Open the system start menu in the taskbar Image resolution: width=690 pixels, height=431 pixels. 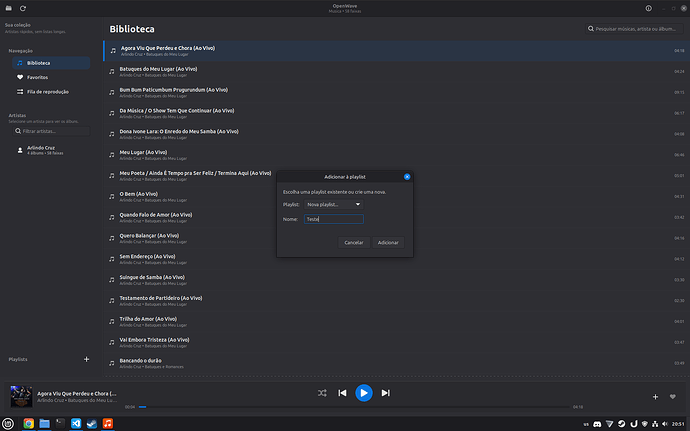point(8,424)
